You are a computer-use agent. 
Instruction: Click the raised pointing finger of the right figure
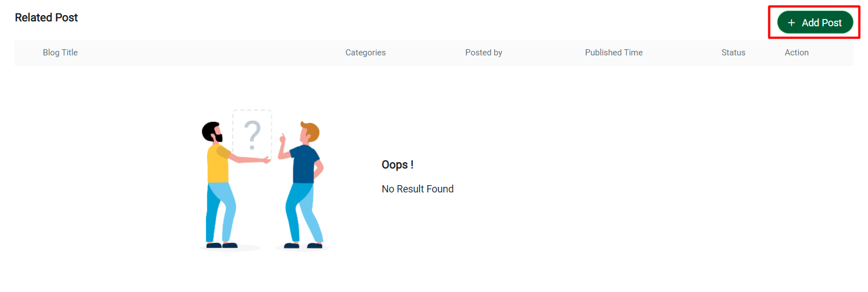283,136
